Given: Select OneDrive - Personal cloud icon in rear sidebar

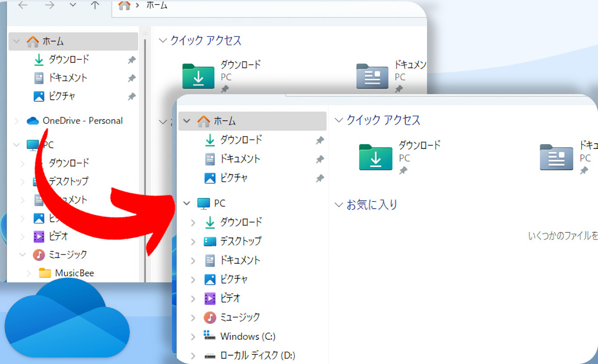Looking at the screenshot, I should (33, 121).
